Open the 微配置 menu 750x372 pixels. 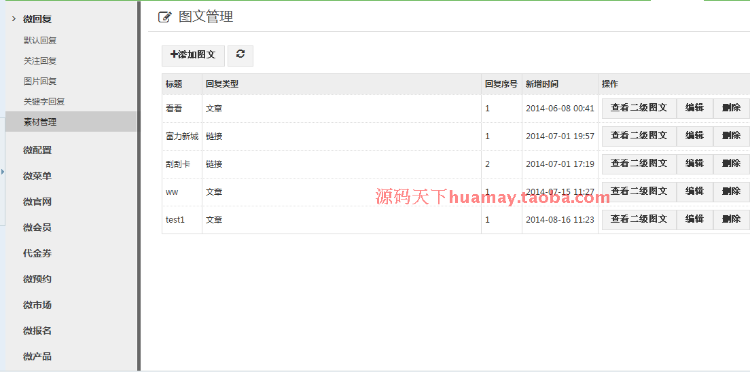point(37,150)
